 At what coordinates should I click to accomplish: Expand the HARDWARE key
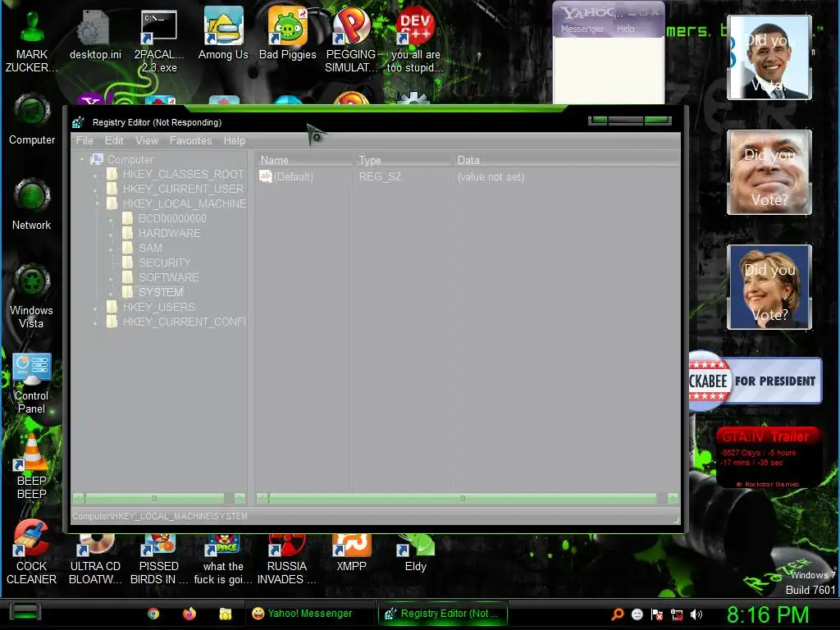point(112,233)
